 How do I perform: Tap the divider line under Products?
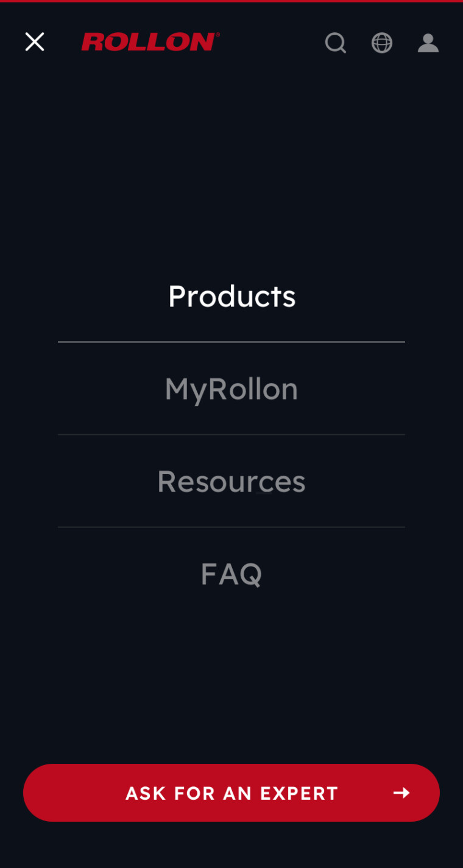pyautogui.click(x=231, y=342)
